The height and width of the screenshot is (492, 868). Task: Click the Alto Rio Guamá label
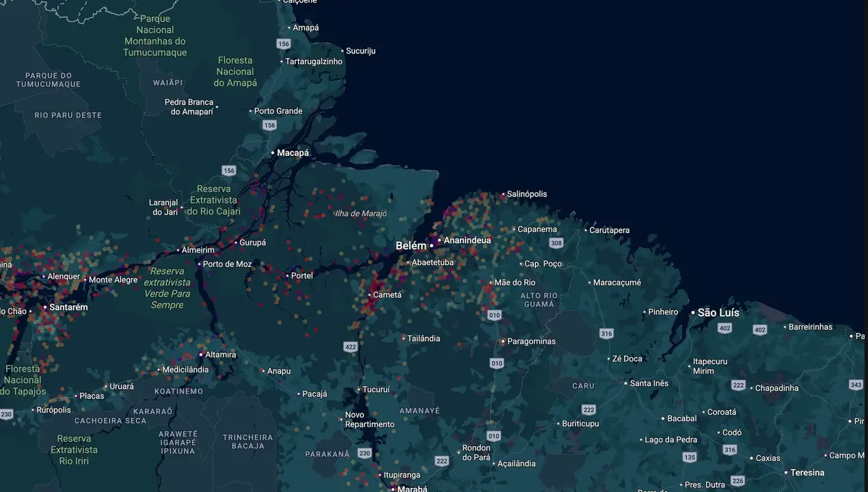539,300
